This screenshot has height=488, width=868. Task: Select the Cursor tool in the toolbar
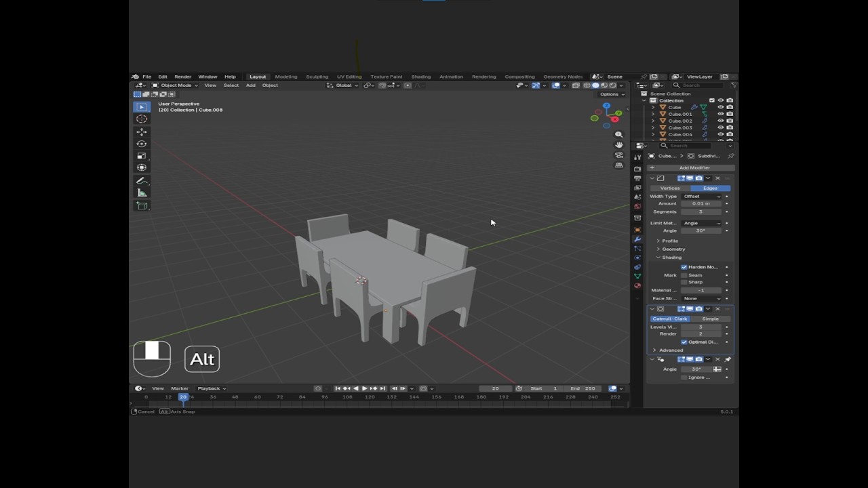tap(142, 119)
